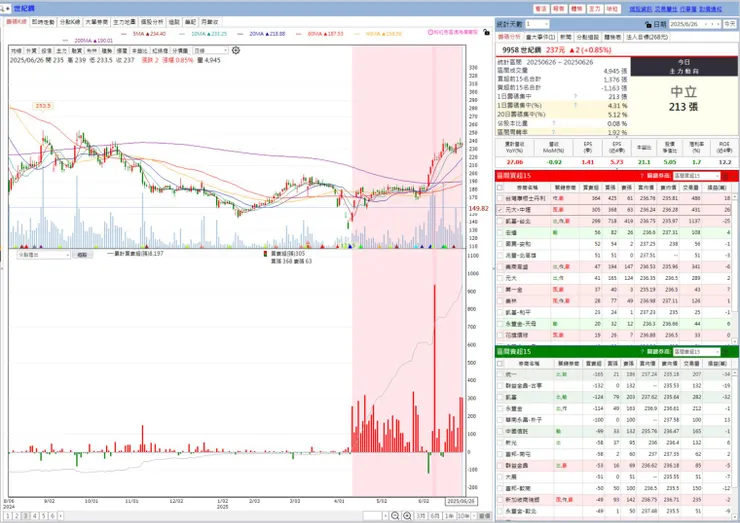
Task: Click the 看法 button in top bar
Action: (x=540, y=9)
